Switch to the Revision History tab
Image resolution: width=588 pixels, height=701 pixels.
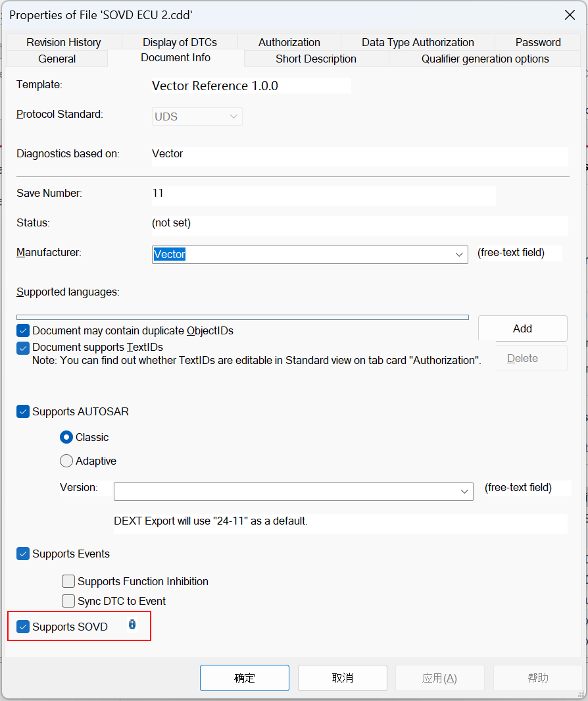64,42
